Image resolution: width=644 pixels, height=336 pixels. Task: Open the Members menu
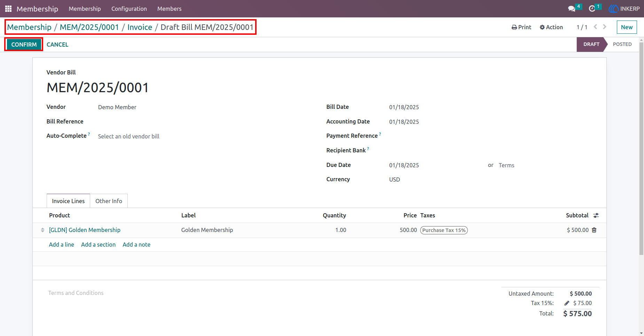(x=169, y=9)
